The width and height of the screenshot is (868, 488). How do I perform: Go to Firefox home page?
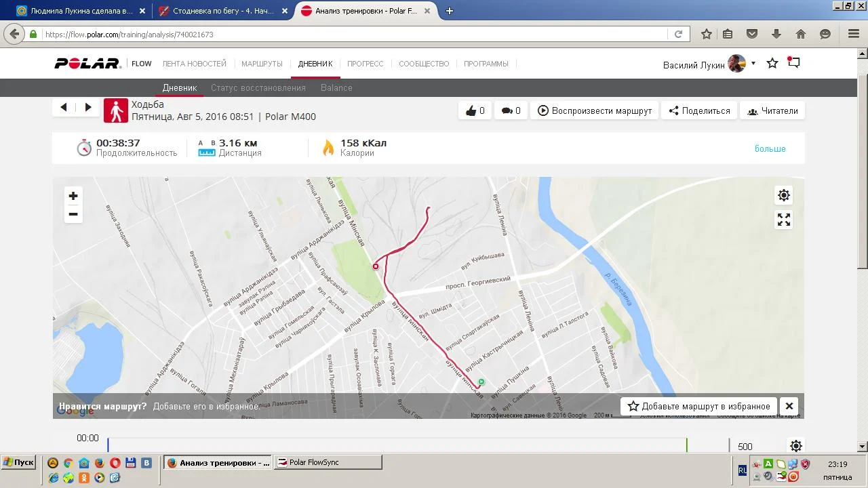tap(801, 34)
